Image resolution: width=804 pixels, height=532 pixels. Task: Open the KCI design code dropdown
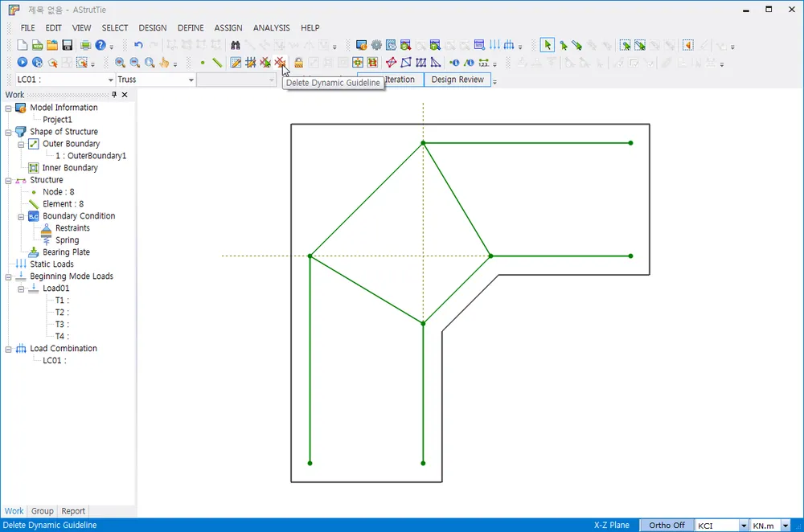pos(743,526)
